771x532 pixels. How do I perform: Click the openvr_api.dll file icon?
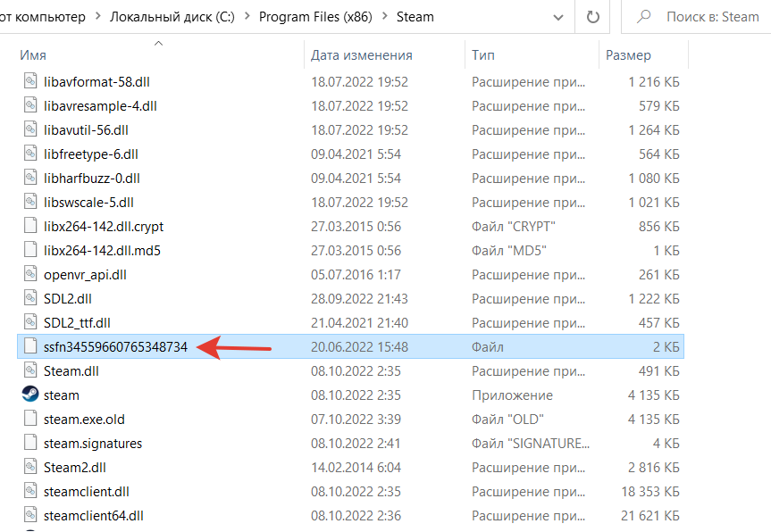tap(30, 274)
